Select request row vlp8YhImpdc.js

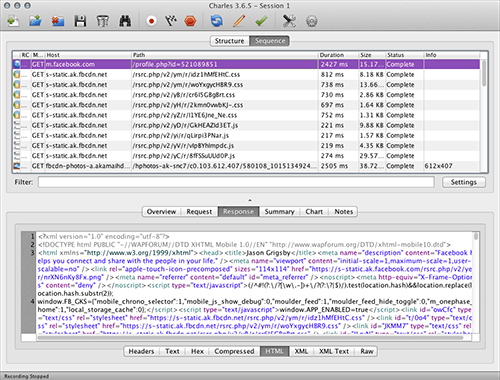[x=247, y=146]
